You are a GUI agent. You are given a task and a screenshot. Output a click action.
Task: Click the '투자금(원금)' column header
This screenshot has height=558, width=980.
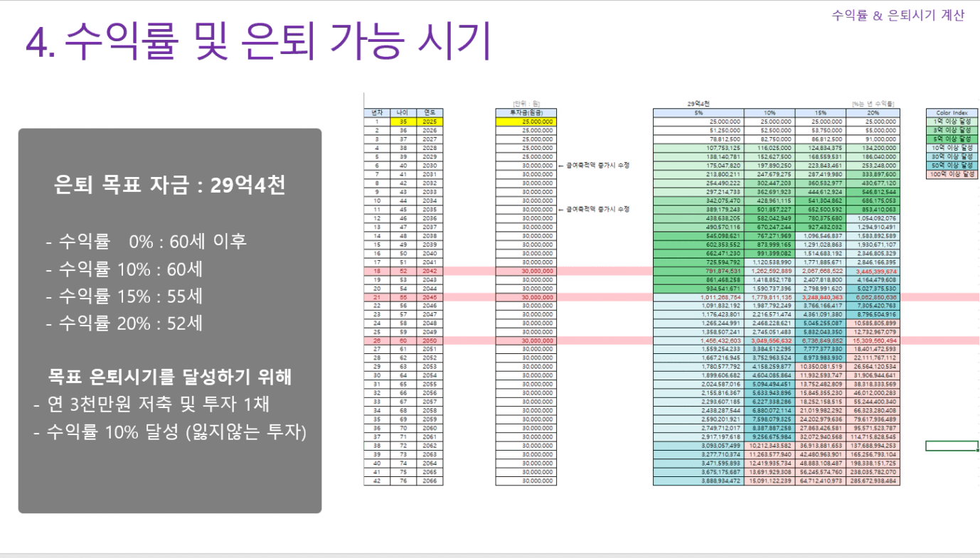click(x=525, y=112)
